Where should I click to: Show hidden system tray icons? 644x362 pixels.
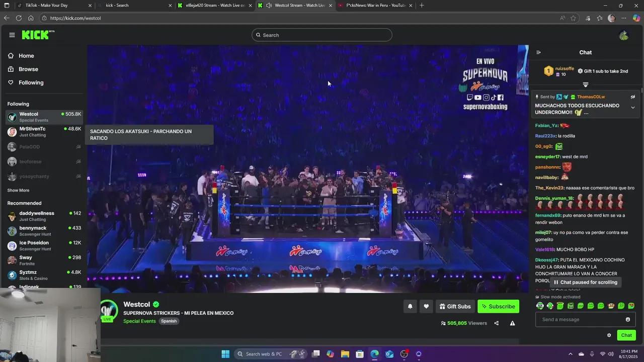[x=570, y=354]
